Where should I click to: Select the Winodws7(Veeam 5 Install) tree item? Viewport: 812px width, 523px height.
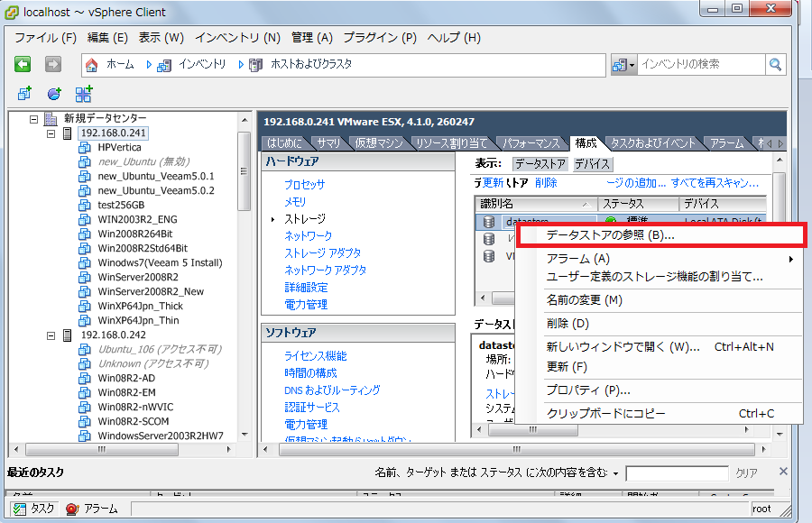pyautogui.click(x=160, y=263)
